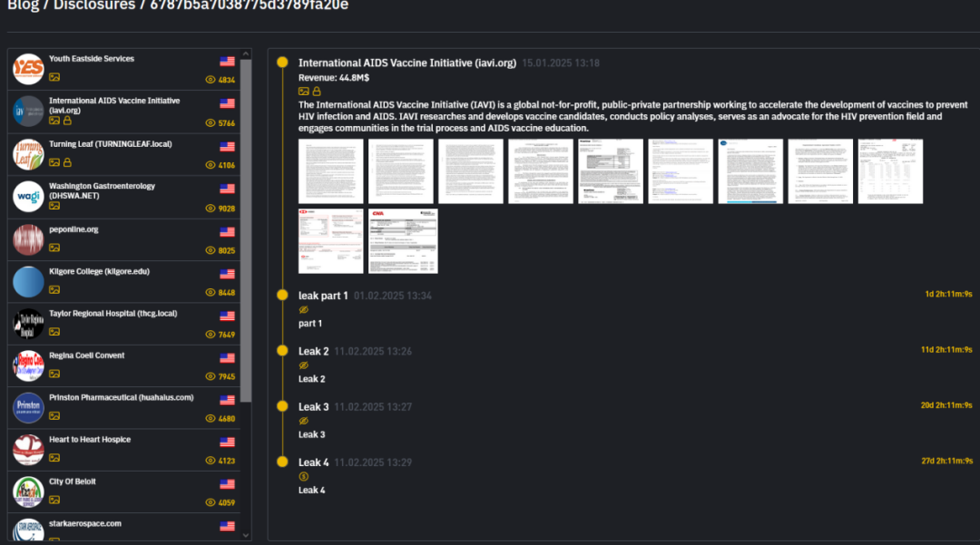The width and height of the screenshot is (980, 545).
Task: Click the Youth Eastside Services YES logo
Action: coord(28,69)
